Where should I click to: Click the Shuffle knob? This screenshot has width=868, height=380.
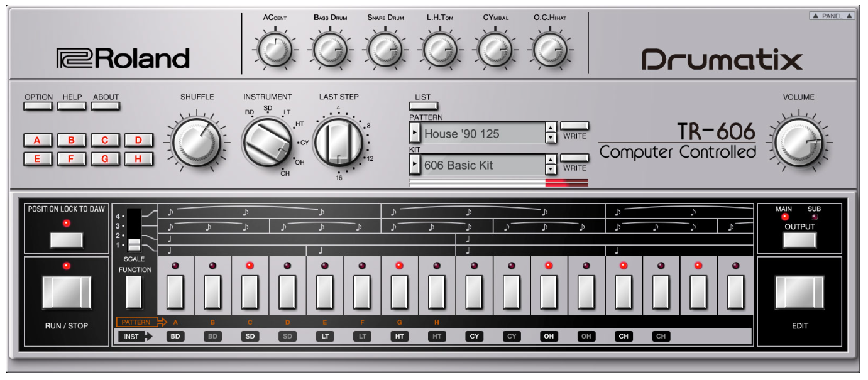[197, 142]
